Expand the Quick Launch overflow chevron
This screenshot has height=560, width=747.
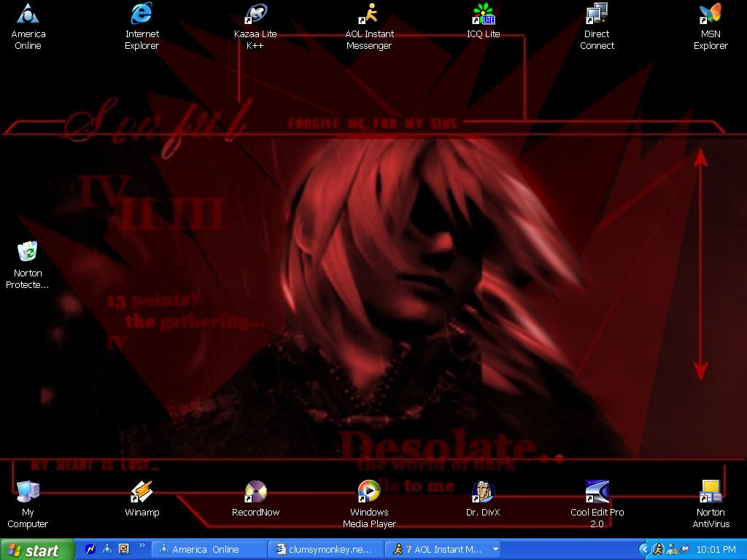coord(142,545)
